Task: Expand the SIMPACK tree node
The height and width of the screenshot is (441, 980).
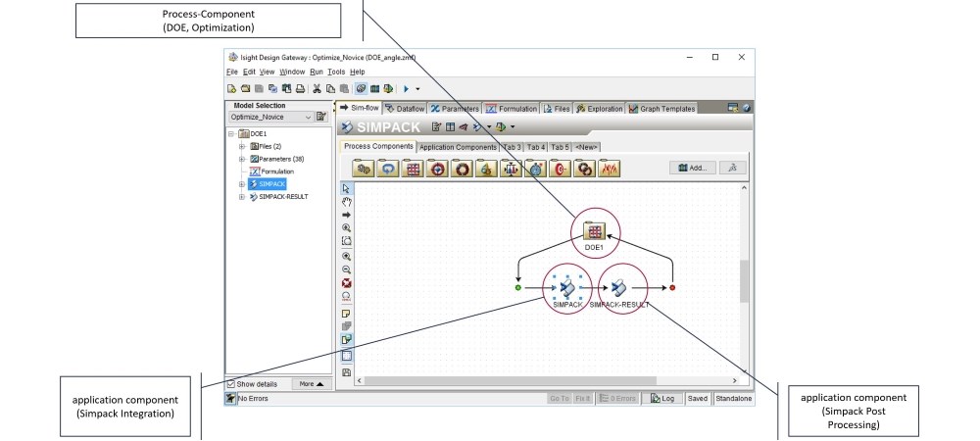Action: [242, 184]
